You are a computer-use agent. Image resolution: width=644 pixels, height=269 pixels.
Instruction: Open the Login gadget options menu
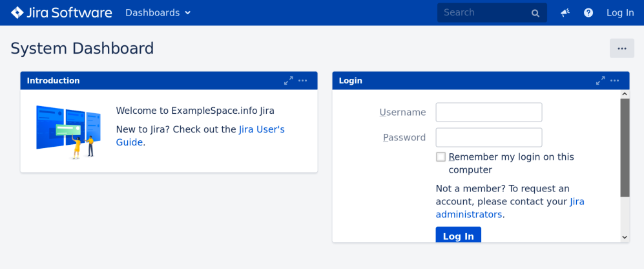coord(615,81)
